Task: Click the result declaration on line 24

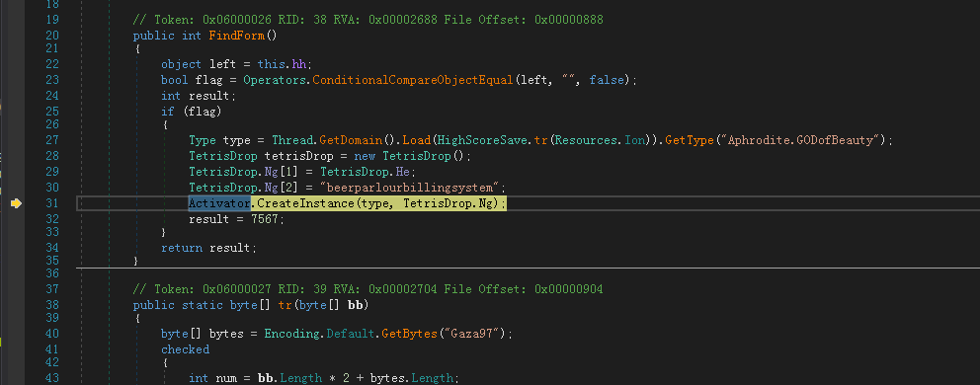Action: [209, 96]
